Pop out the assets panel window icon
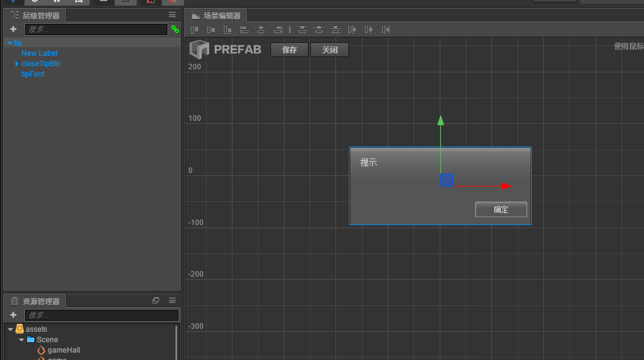This screenshot has width=644, height=360. tap(156, 301)
